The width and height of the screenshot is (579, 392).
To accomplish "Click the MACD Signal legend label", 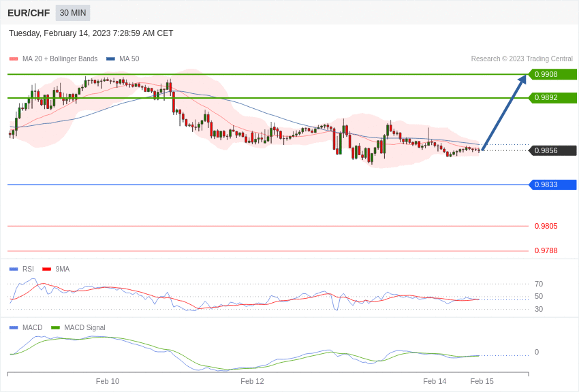I will pyautogui.click(x=84, y=327).
